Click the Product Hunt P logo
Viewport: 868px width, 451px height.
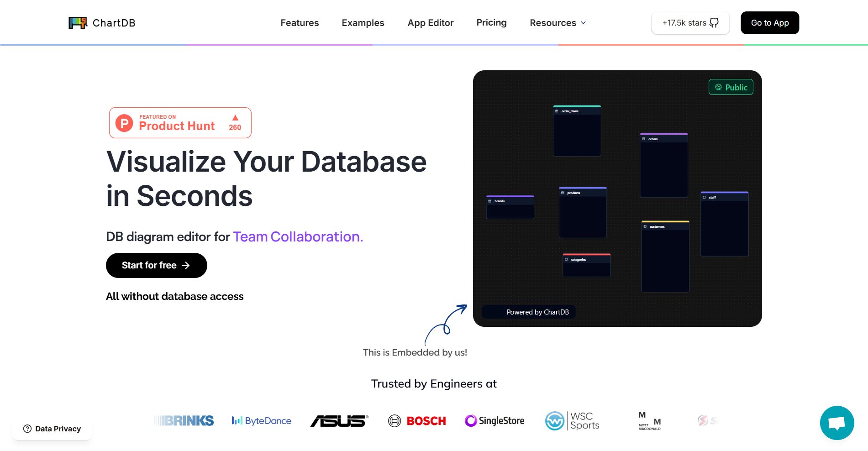pos(124,123)
